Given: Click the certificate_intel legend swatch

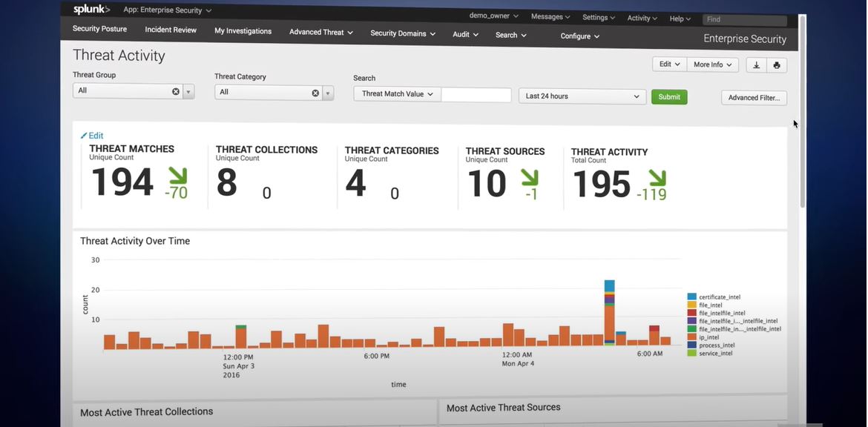Looking at the screenshot, I should click(x=691, y=297).
